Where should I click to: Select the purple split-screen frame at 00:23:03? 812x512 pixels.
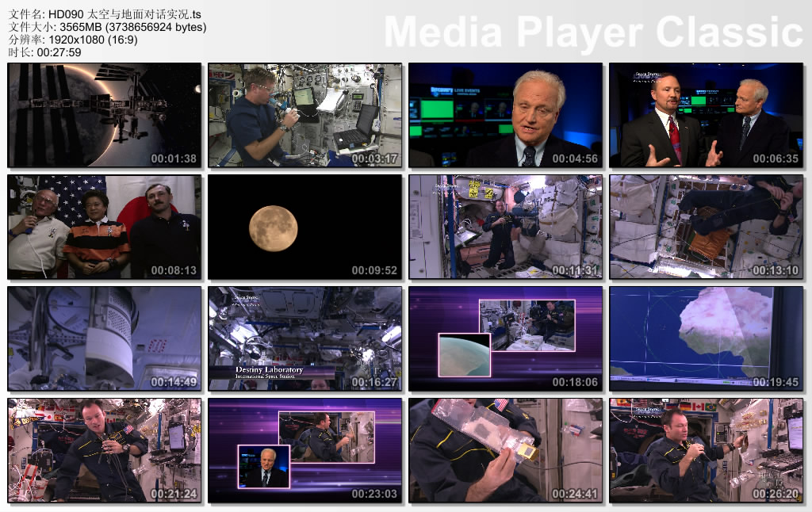(305, 451)
